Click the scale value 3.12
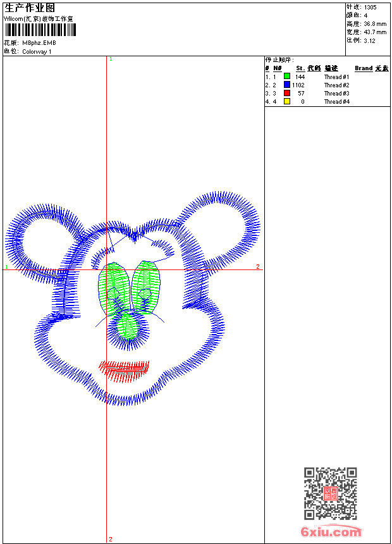 point(369,40)
